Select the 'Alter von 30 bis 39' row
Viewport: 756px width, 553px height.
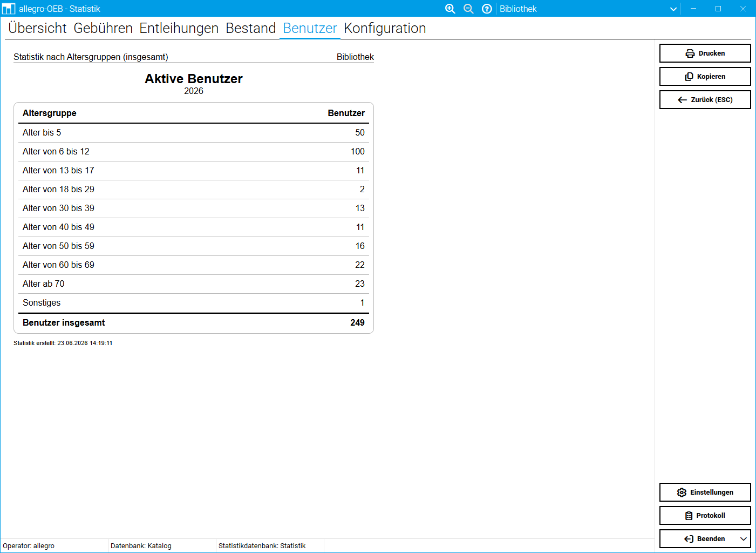coord(194,208)
